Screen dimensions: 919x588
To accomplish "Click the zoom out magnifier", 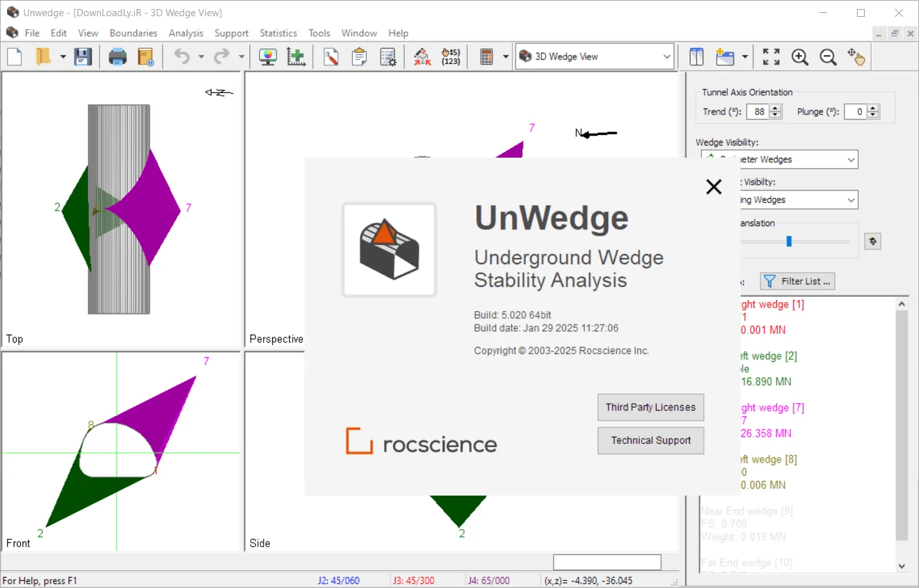I will point(828,57).
